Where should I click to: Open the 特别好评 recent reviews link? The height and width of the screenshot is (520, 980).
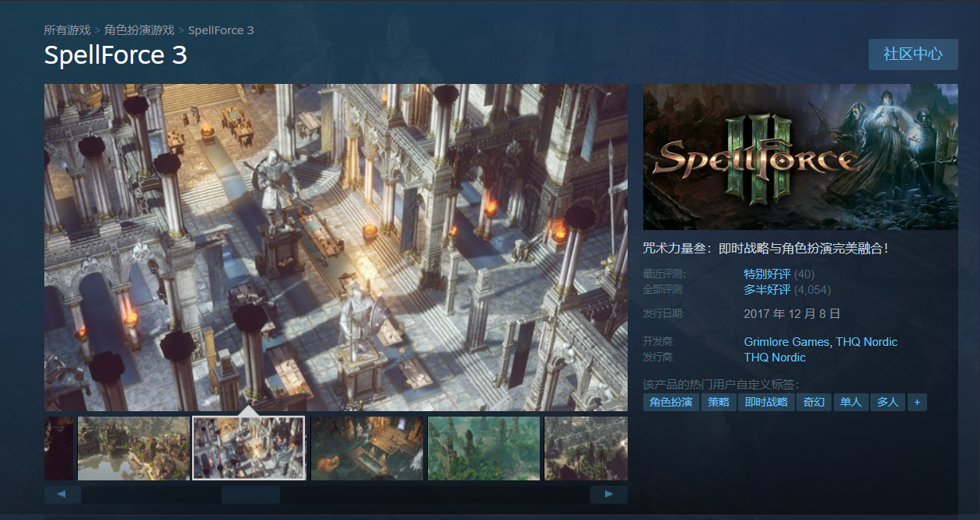pos(767,274)
